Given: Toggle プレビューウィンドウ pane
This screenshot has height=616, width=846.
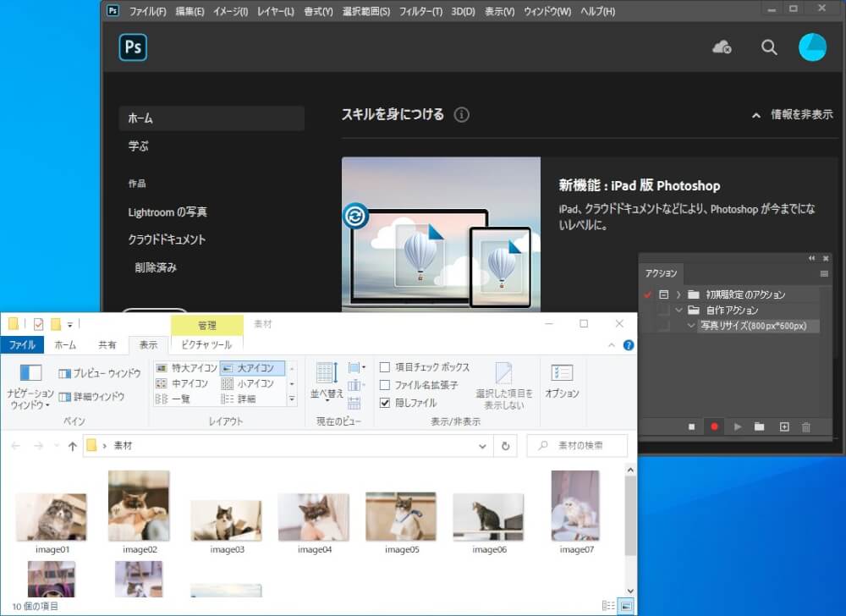Looking at the screenshot, I should (x=99, y=373).
